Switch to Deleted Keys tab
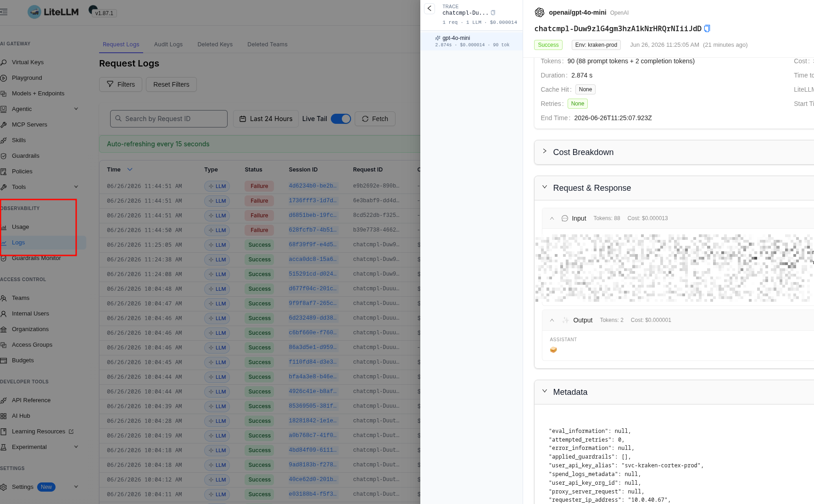The image size is (814, 504). (x=215, y=44)
